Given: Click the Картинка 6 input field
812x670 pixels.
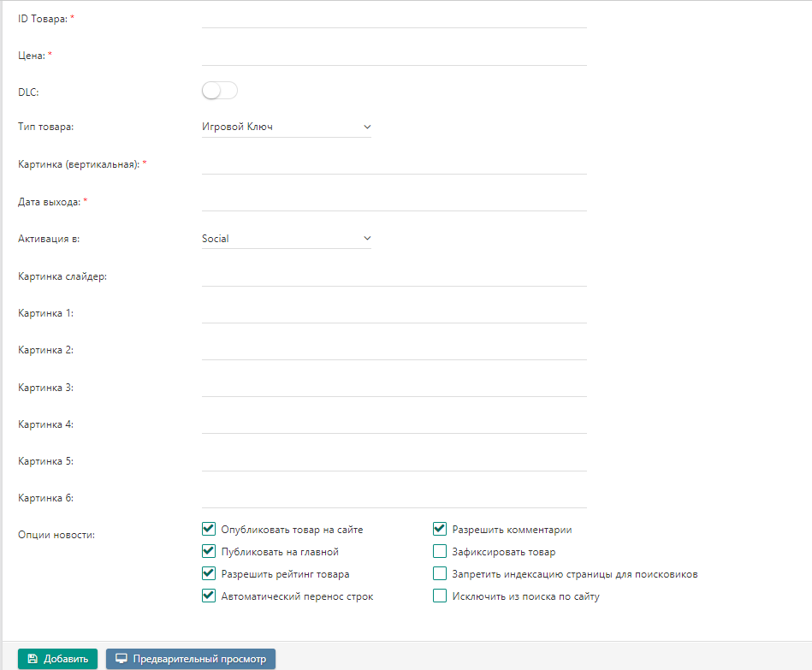Looking at the screenshot, I should click(x=394, y=497).
